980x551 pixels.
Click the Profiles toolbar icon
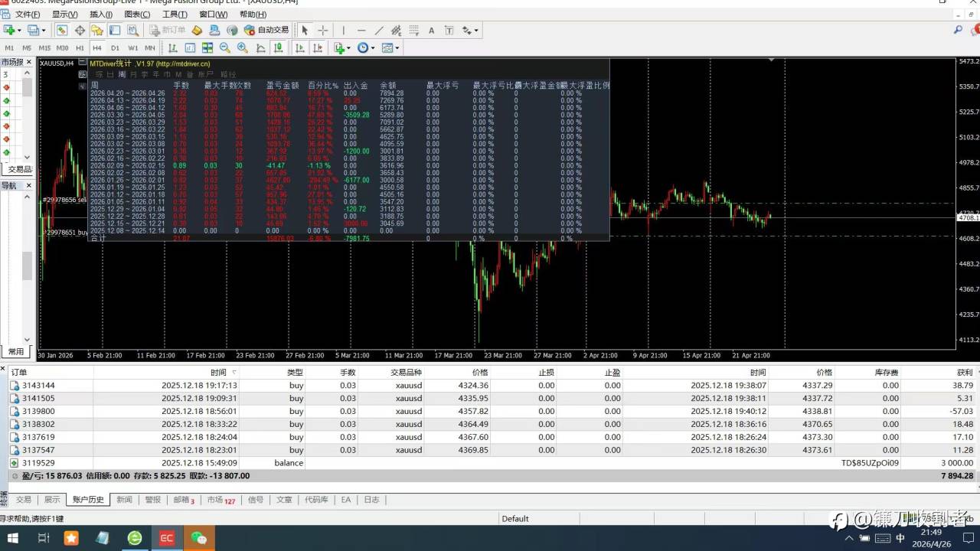[34, 30]
